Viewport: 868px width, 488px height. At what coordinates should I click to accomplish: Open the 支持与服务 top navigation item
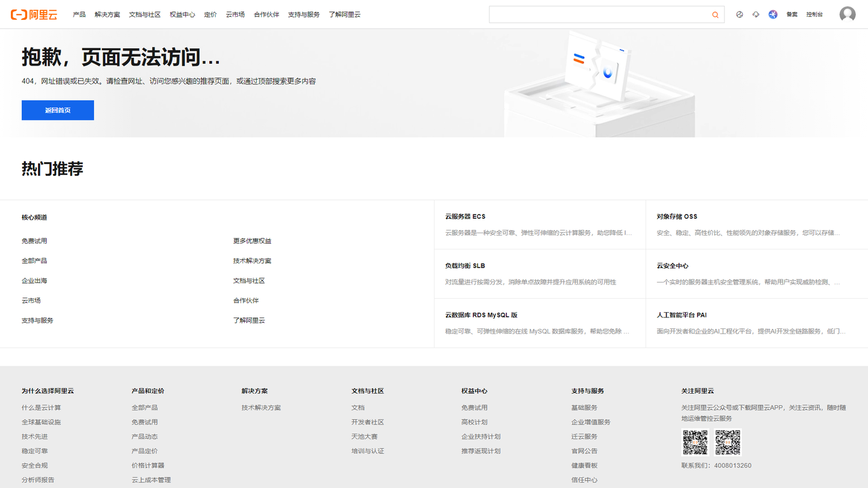[x=304, y=14]
